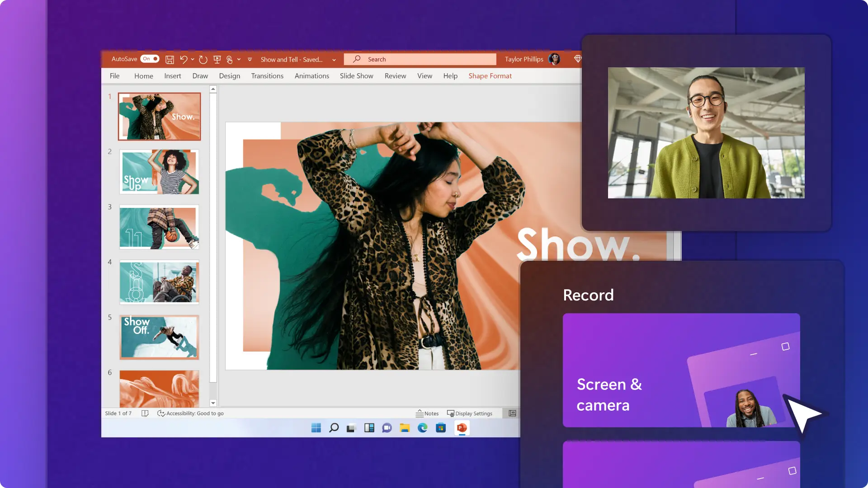The width and height of the screenshot is (868, 488).
Task: Click the Save icon in Quick Access Toolbar
Action: (x=170, y=58)
